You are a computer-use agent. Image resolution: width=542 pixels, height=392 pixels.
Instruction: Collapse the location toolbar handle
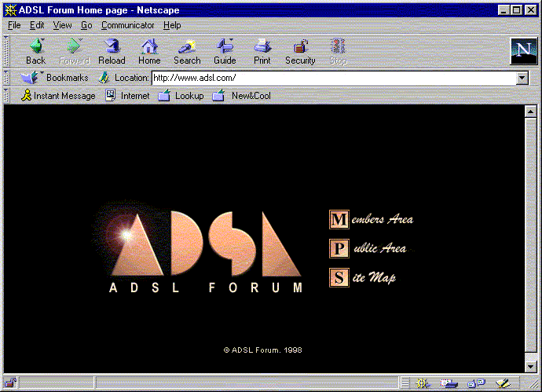click(7, 78)
